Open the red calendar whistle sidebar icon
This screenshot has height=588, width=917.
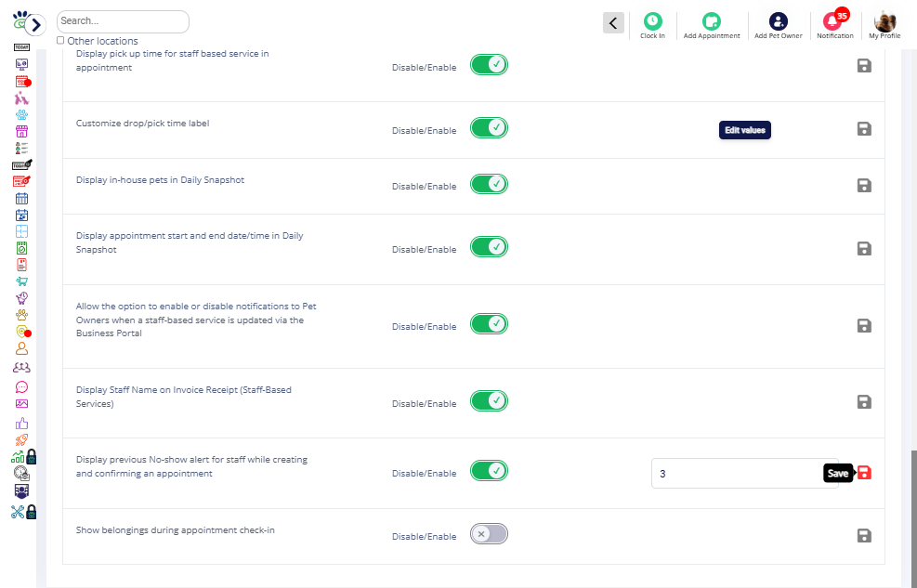point(21,181)
